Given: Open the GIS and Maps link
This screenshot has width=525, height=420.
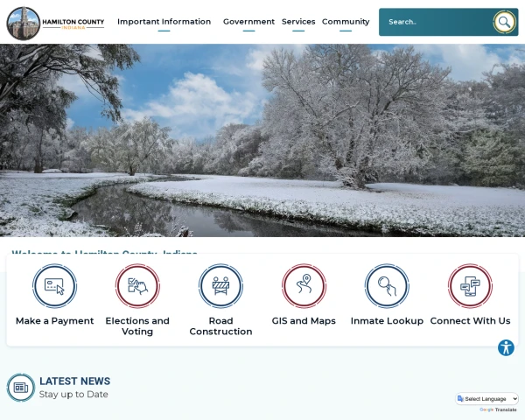Looking at the screenshot, I should pyautogui.click(x=304, y=321).
